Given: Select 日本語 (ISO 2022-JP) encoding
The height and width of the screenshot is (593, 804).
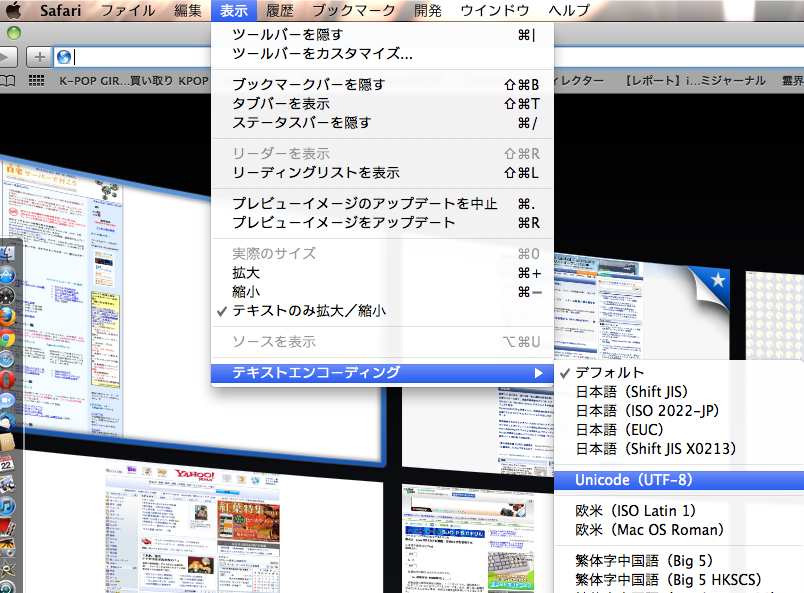Looking at the screenshot, I should (x=679, y=411).
